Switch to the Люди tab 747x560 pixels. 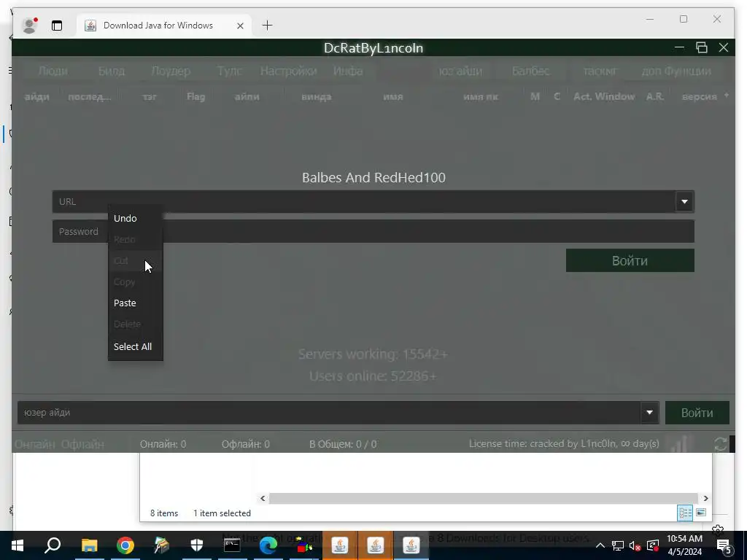pos(53,71)
